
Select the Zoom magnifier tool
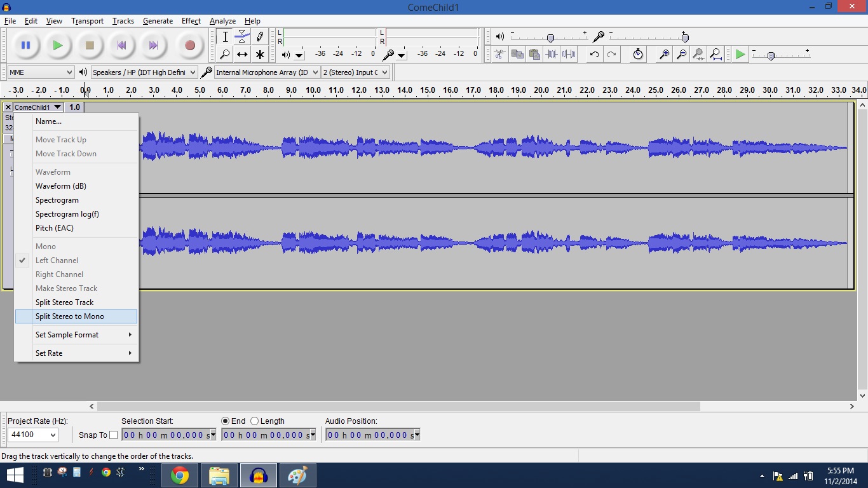(x=225, y=55)
